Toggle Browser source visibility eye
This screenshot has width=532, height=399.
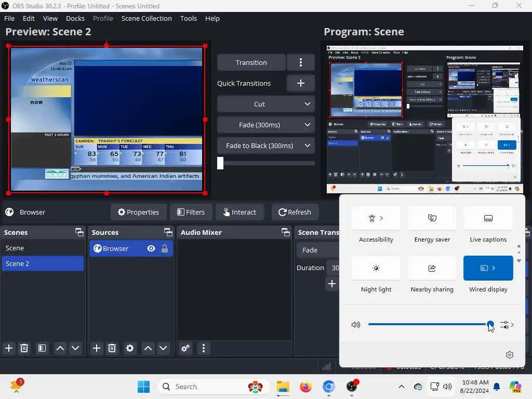pos(151,248)
